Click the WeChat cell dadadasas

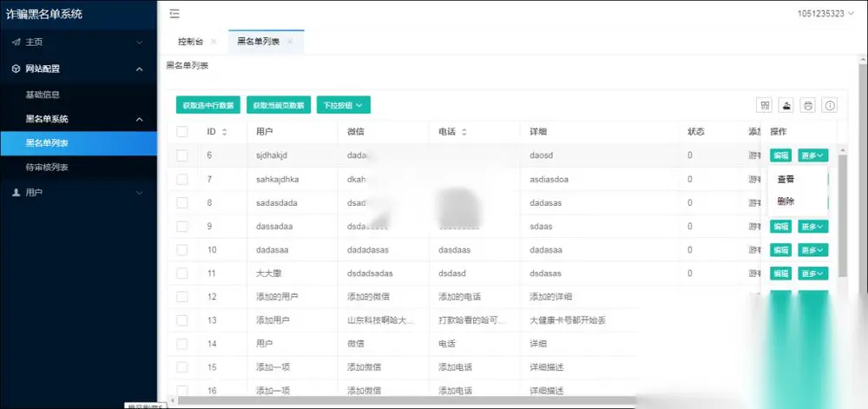pos(367,250)
